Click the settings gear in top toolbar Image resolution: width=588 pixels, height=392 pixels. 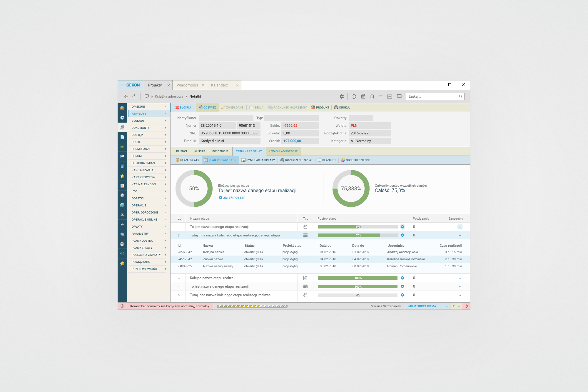point(342,96)
